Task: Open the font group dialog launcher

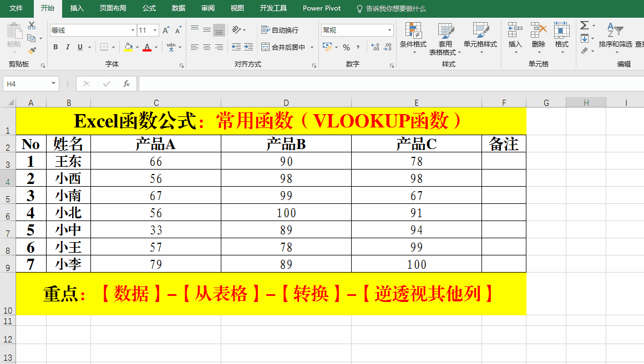Action: (x=181, y=65)
